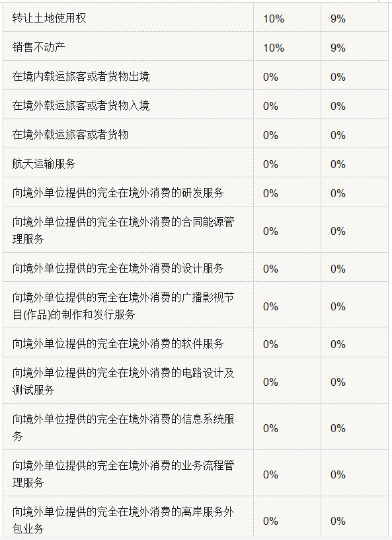Viewport: 392px width, 540px height.
Task: Click the 9% value beside 转让土地使用权
Action: (x=338, y=19)
